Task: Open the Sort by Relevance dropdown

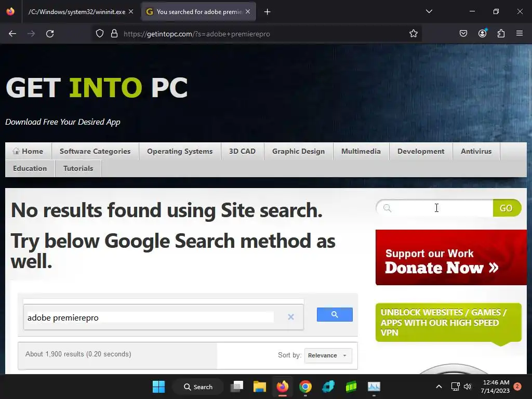Action: coord(328,355)
